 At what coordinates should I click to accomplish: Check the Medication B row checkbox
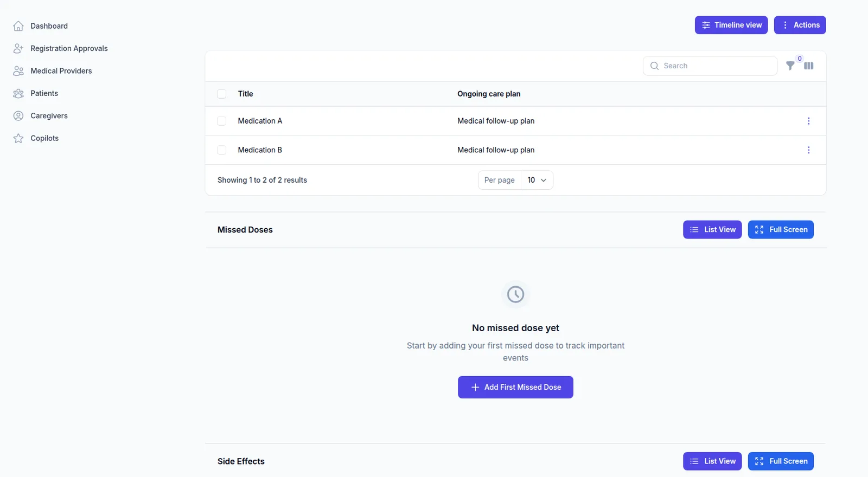pyautogui.click(x=221, y=150)
